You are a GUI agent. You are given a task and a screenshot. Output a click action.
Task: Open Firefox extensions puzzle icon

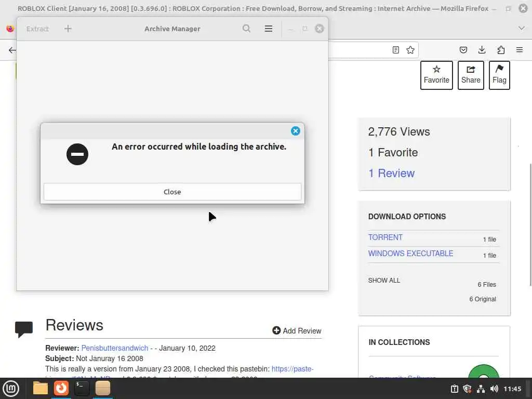coord(501,50)
